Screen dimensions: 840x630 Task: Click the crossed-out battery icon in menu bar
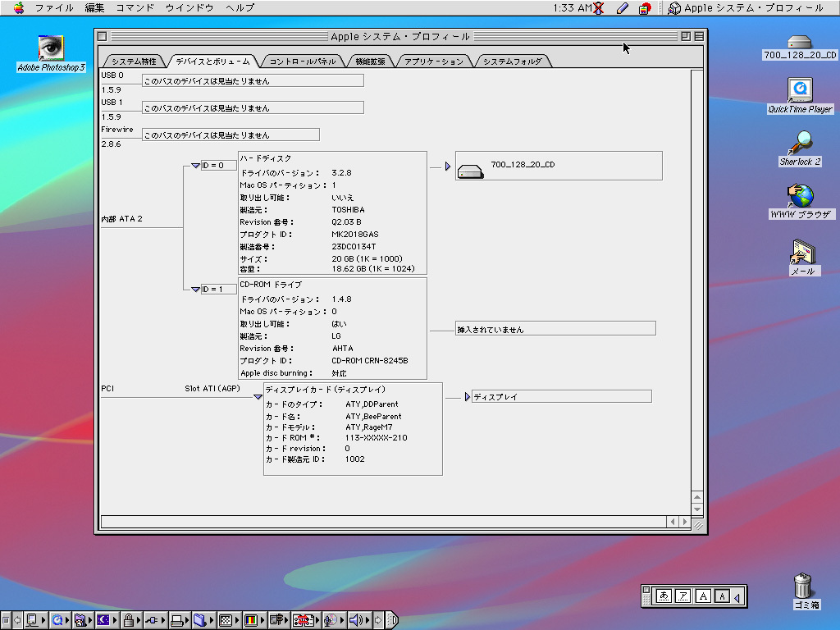click(x=598, y=8)
